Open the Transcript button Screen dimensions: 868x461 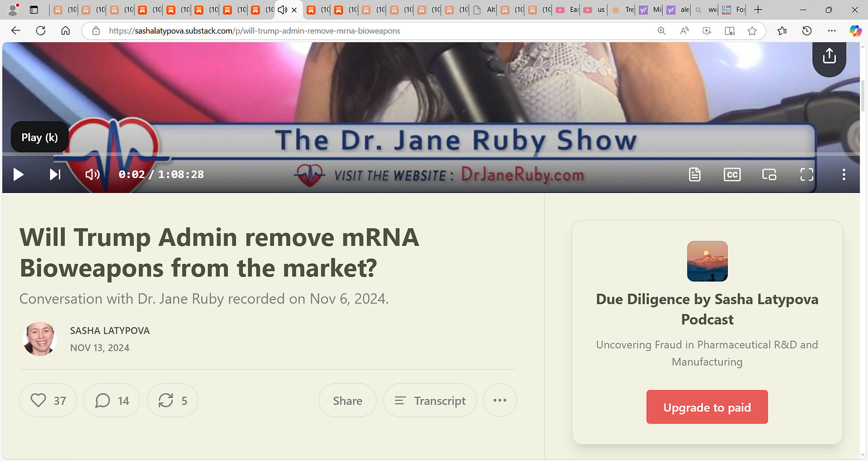430,400
